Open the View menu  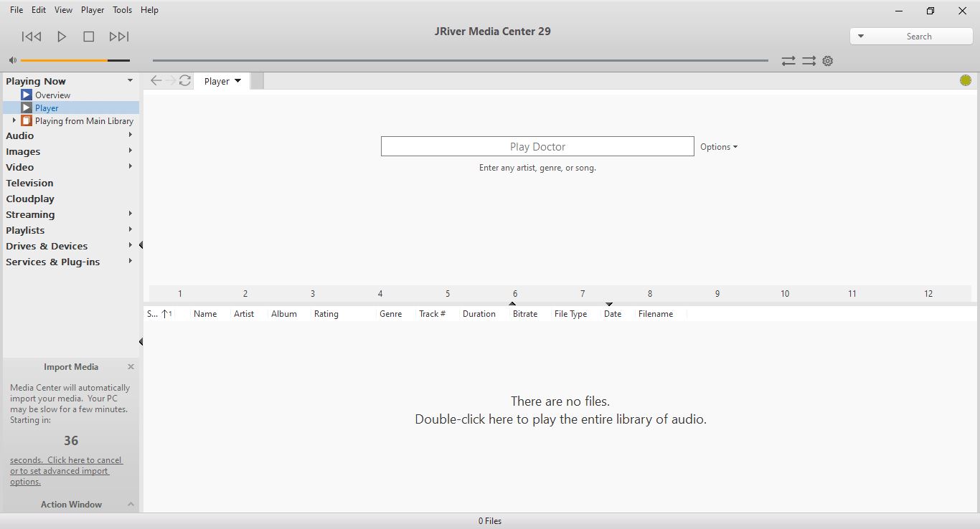tap(63, 10)
